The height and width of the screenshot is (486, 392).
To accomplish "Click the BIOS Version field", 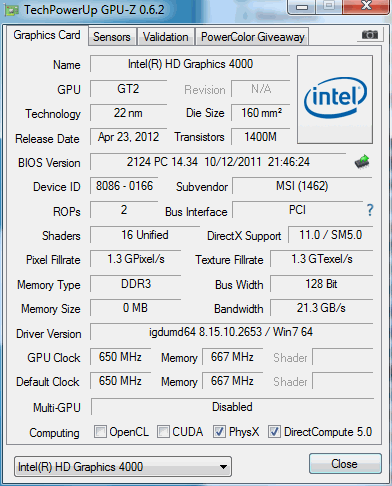I will (x=218, y=162).
